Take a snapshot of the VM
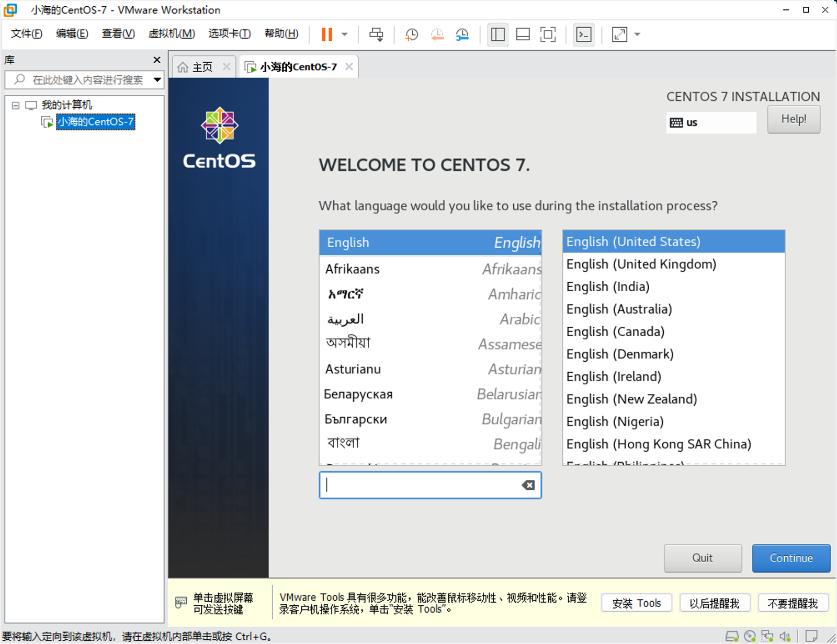The width and height of the screenshot is (837, 644). click(412, 34)
